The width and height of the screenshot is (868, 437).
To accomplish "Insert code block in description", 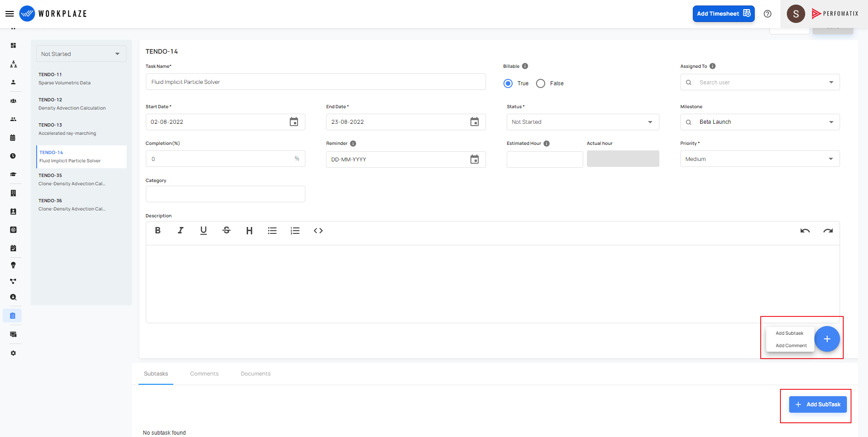I will coord(318,231).
